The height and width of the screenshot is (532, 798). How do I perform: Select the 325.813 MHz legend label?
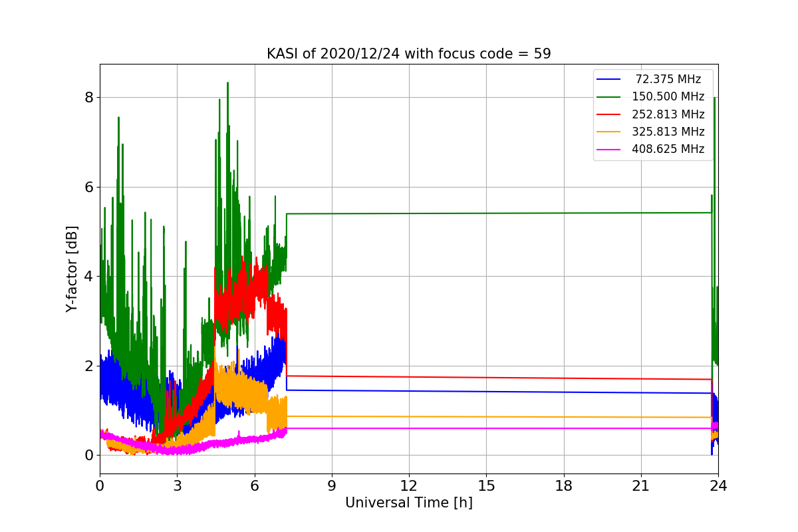coord(668,132)
